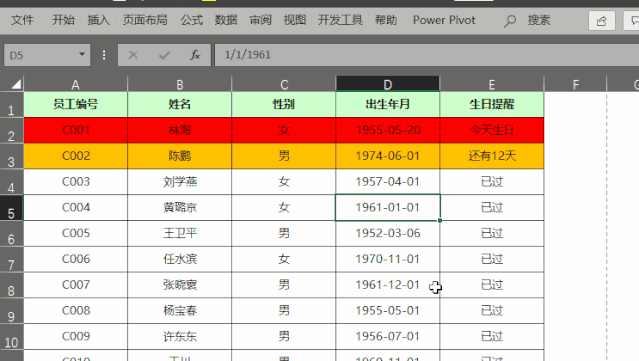639x361 pixels.
Task: Select the cell containing 林海
Action: coord(180,130)
